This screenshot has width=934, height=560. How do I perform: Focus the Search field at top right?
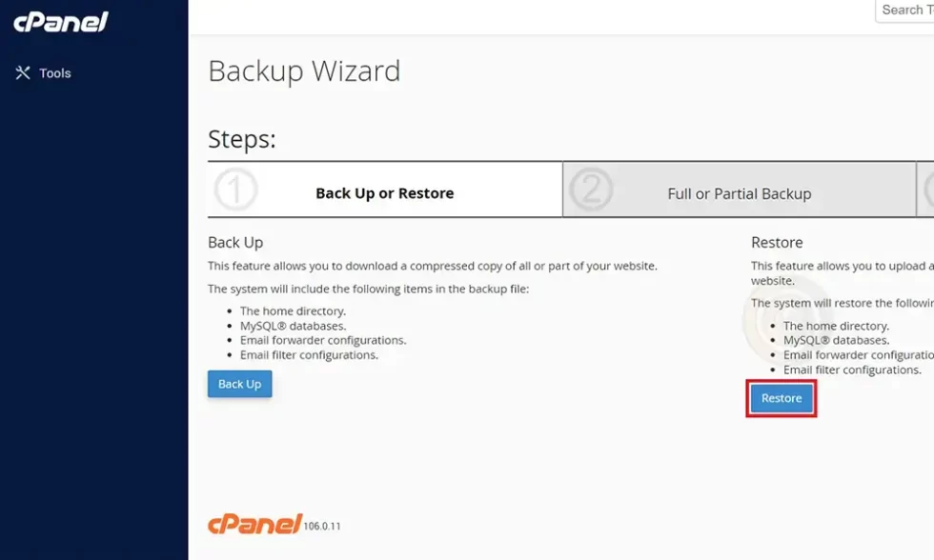[x=905, y=10]
